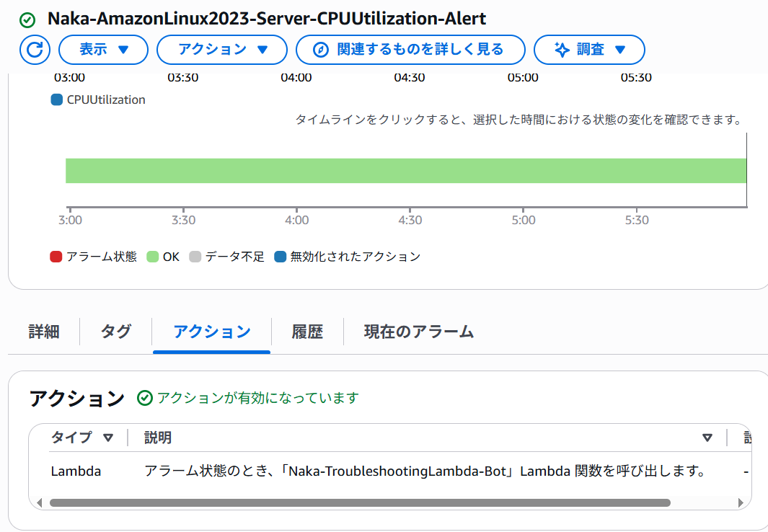This screenshot has height=532, width=768.
Task: Open the アクション dropdown button
Action: (x=222, y=50)
